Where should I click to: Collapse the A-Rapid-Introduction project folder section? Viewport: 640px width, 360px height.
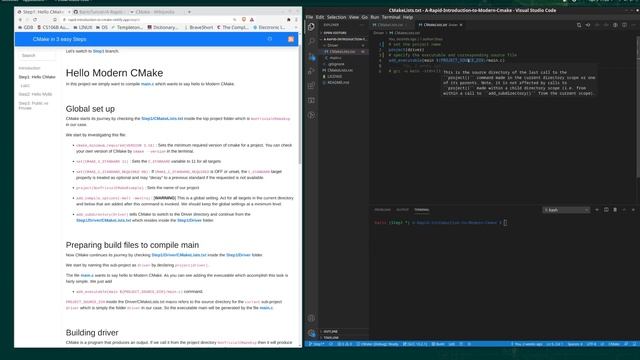[x=344, y=39]
